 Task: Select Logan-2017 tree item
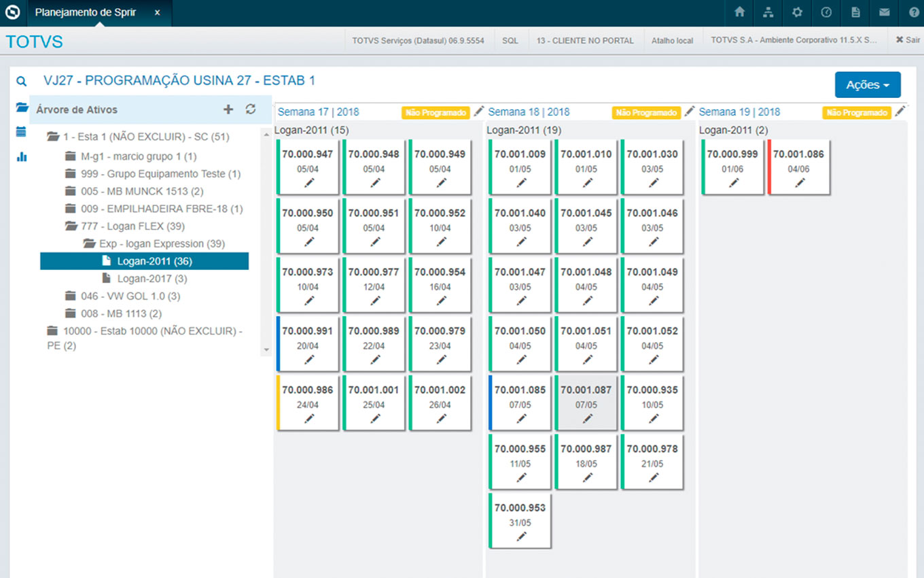click(152, 279)
